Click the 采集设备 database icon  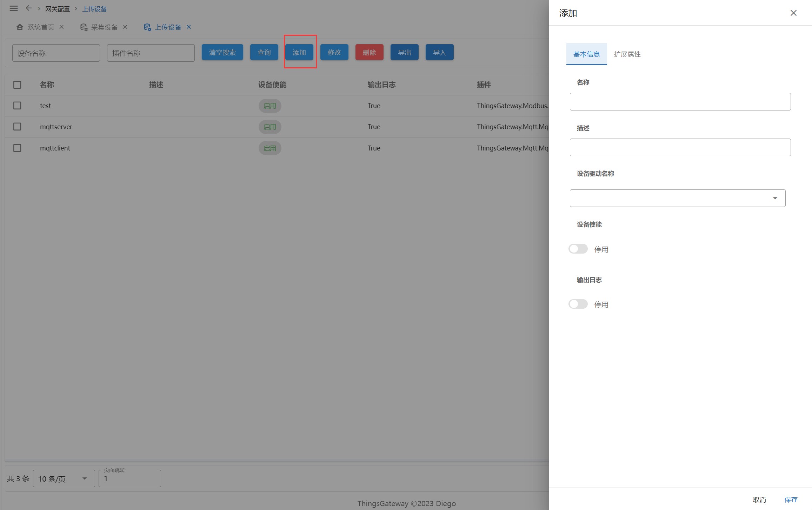pos(84,27)
